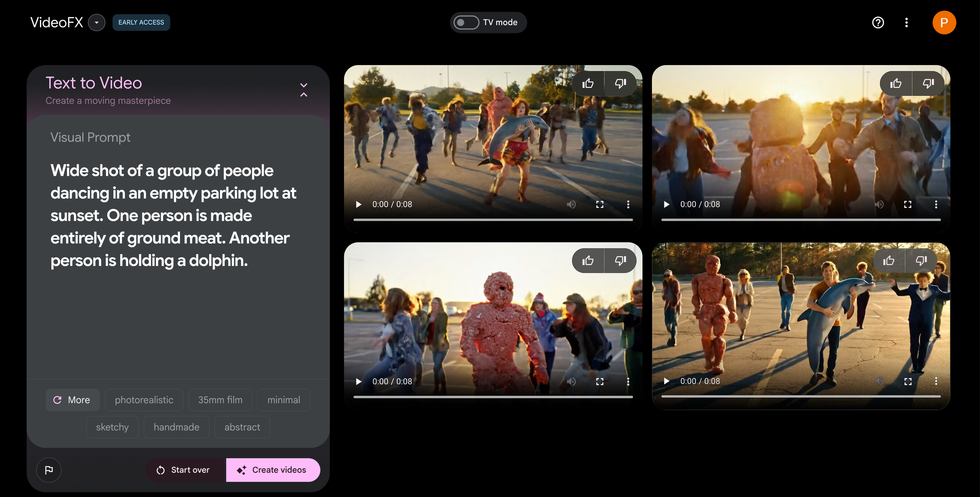The width and height of the screenshot is (980, 497).
Task: Fullscreen the bottom-left video
Action: click(599, 381)
